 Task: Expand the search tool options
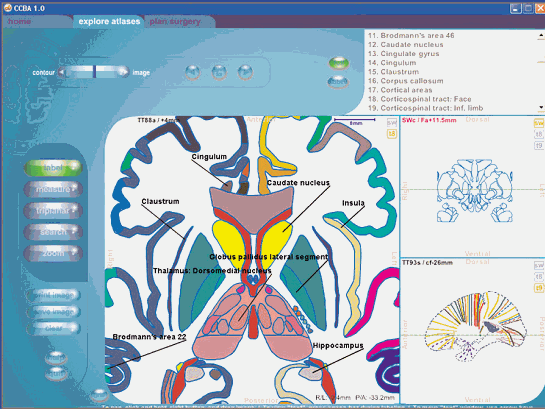point(74,231)
